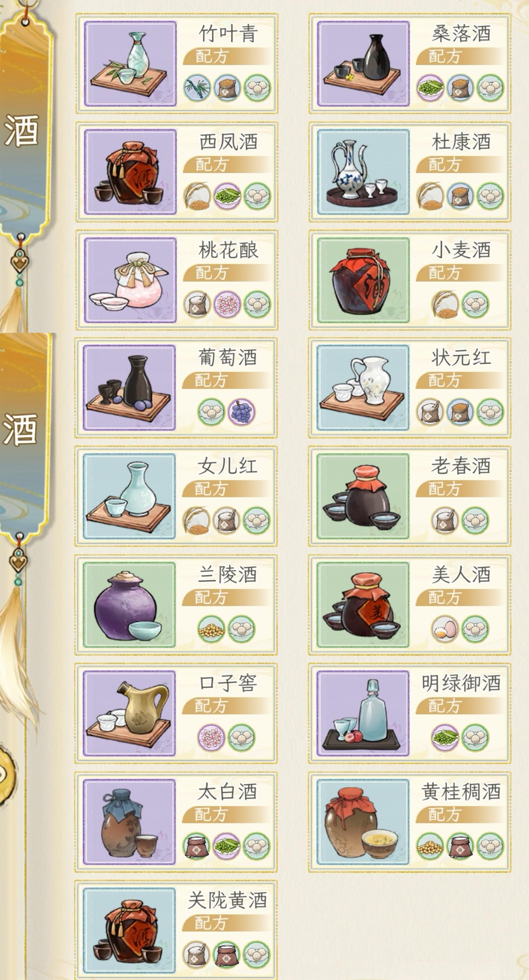The height and width of the screenshot is (980, 529).
Task: Click the green peas icon under 桑落酒
Action: point(430,88)
